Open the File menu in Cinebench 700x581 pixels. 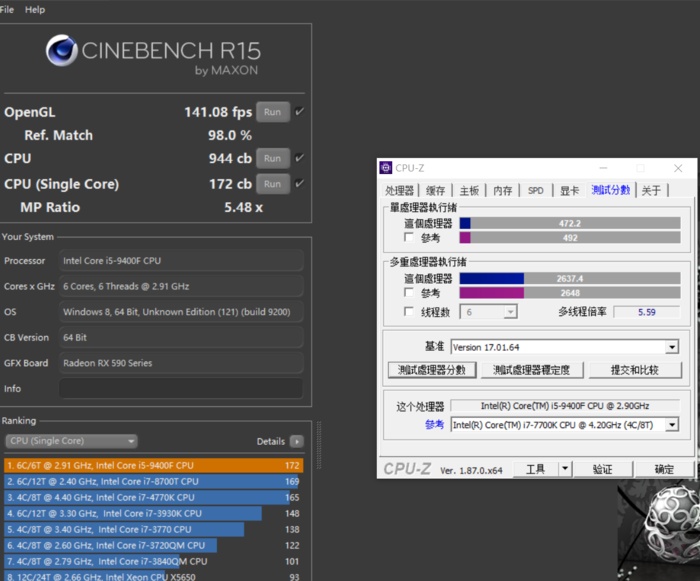pyautogui.click(x=6, y=9)
